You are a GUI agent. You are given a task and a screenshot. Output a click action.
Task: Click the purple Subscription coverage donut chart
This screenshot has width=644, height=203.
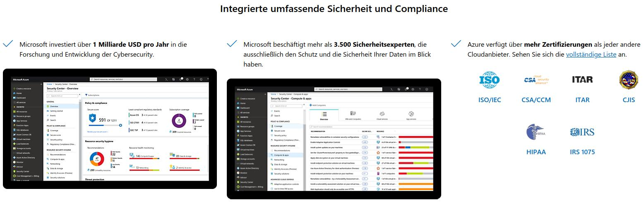179,120
